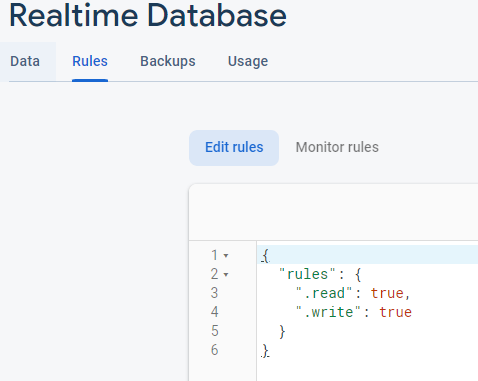Click line number 3 in the gutter
The image size is (478, 381).
pyautogui.click(x=214, y=293)
